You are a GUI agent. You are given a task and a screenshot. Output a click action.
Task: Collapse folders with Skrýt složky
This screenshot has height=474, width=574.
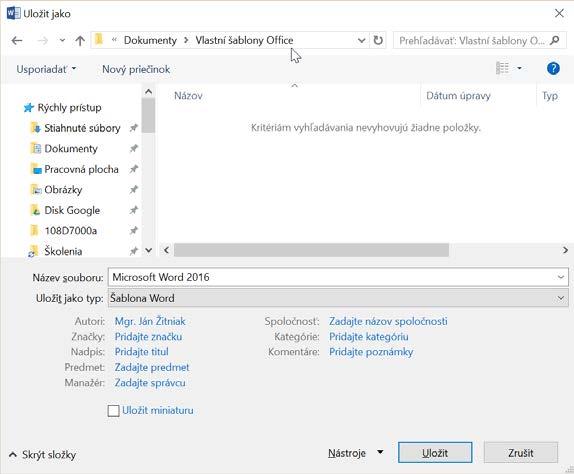(42, 455)
